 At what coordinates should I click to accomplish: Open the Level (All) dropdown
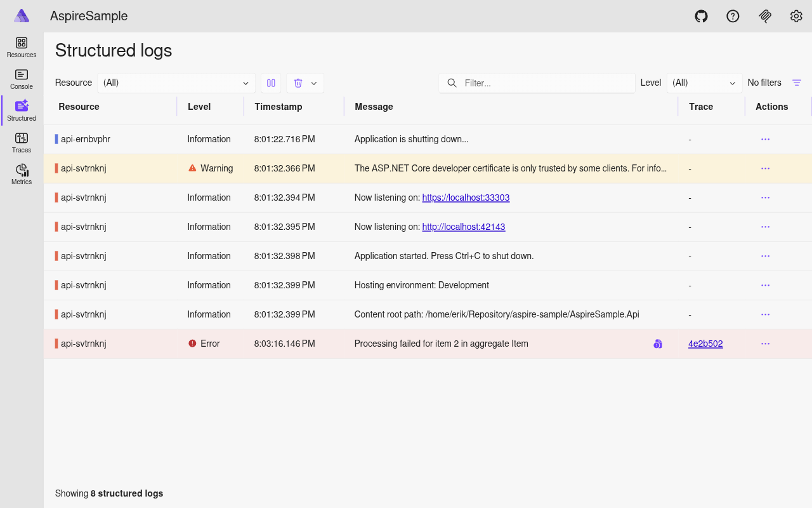704,83
